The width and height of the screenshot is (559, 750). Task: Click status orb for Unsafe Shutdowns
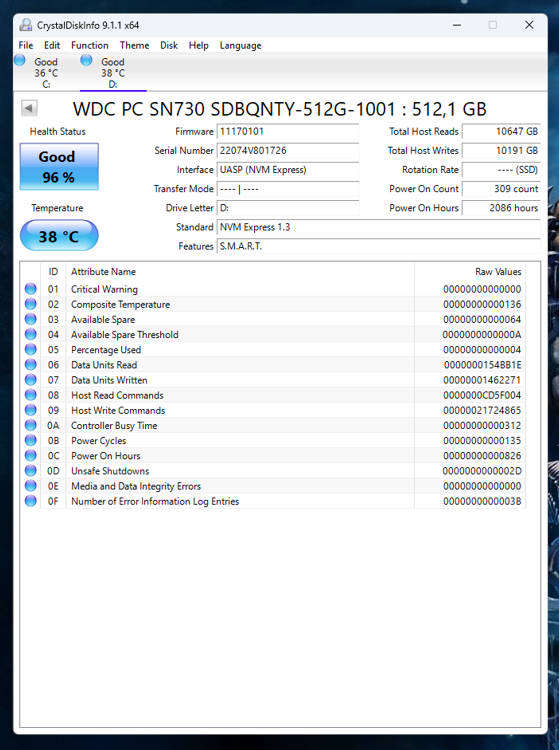pyautogui.click(x=31, y=471)
